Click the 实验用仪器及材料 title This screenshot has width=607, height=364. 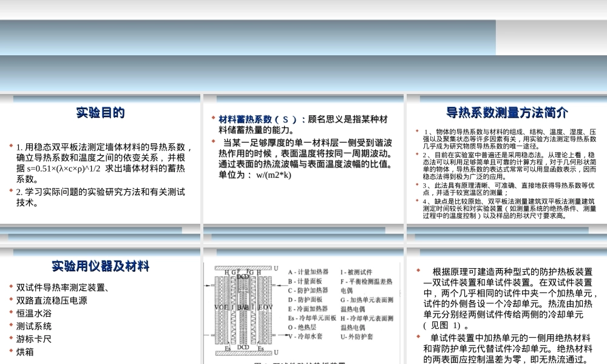pyautogui.click(x=100, y=266)
